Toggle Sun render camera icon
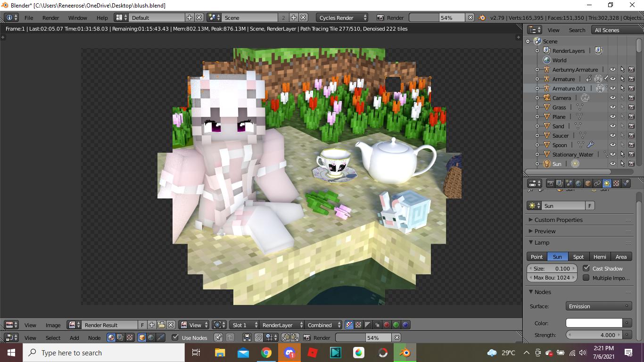The height and width of the screenshot is (362, 644). (632, 164)
